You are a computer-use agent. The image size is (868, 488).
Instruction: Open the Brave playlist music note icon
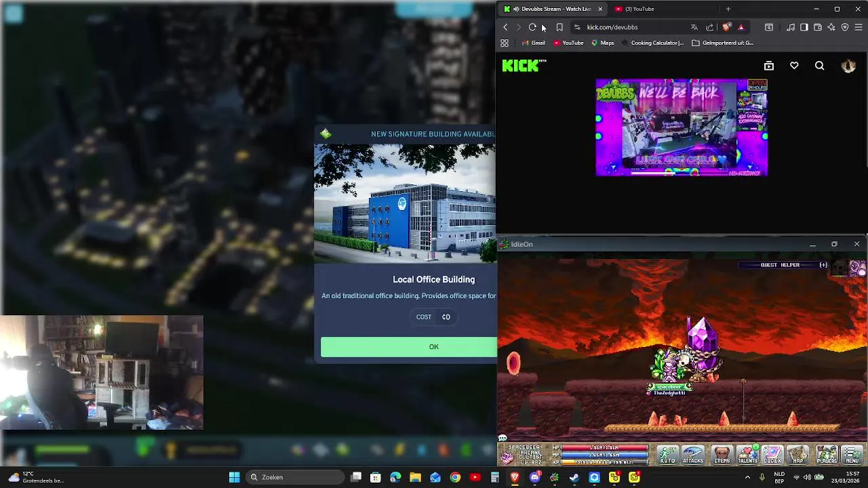coord(791,27)
